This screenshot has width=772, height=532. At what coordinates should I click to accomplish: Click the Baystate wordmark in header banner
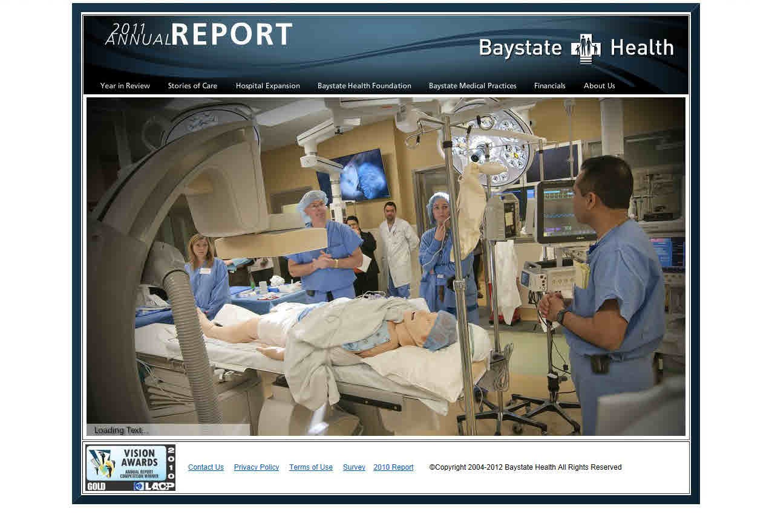pos(520,48)
